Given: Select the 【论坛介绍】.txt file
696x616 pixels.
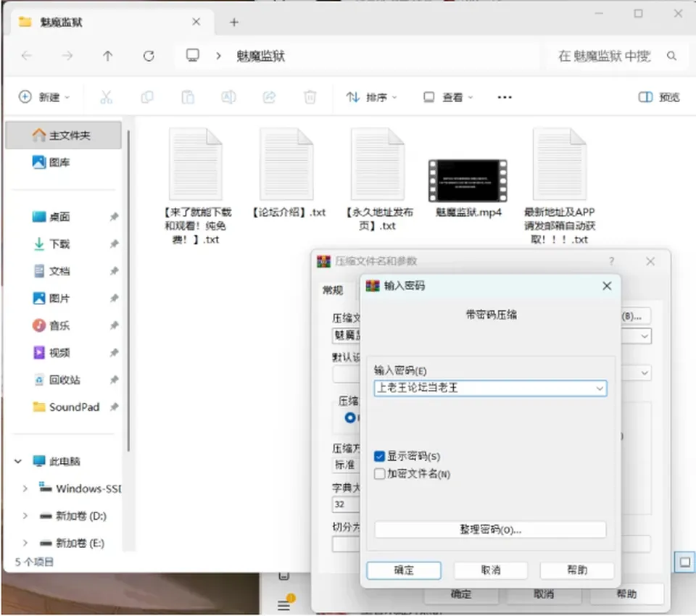Looking at the screenshot, I should 289,173.
